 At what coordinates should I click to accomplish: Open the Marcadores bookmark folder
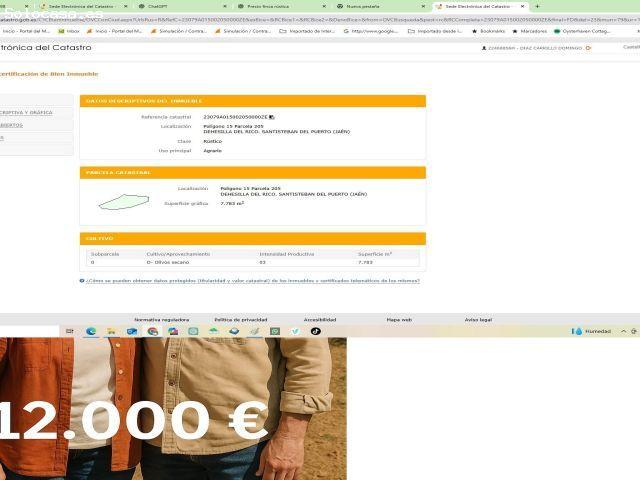coord(530,31)
